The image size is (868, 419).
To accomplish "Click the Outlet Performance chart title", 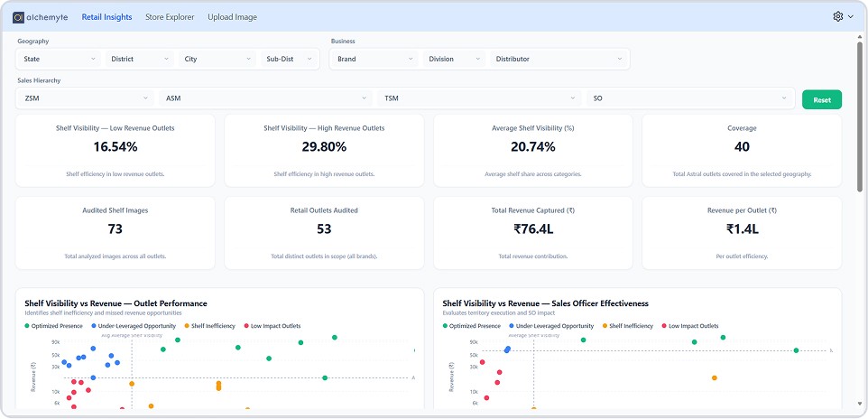I will 115,303.
